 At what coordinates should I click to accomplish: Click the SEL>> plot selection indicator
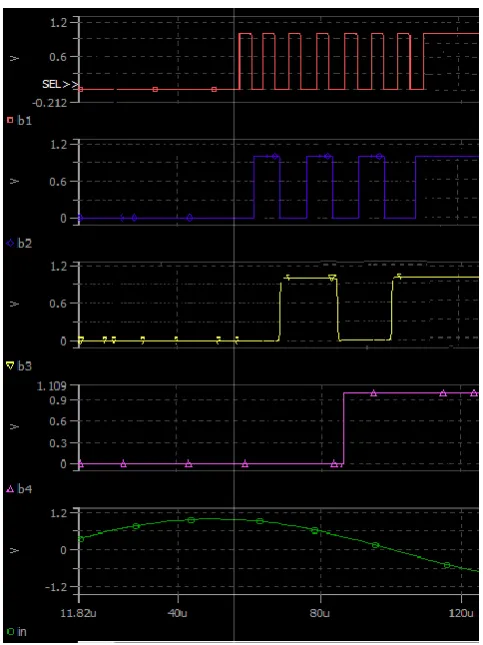pyautogui.click(x=60, y=84)
